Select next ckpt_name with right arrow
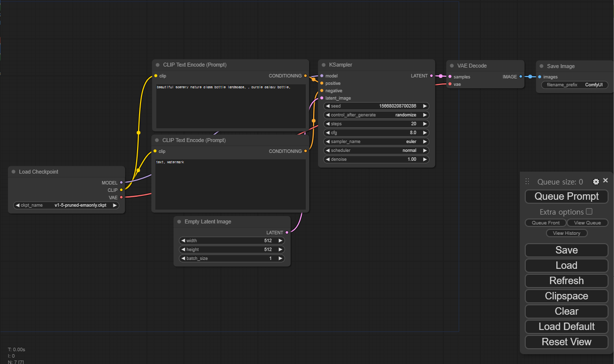 coord(115,205)
